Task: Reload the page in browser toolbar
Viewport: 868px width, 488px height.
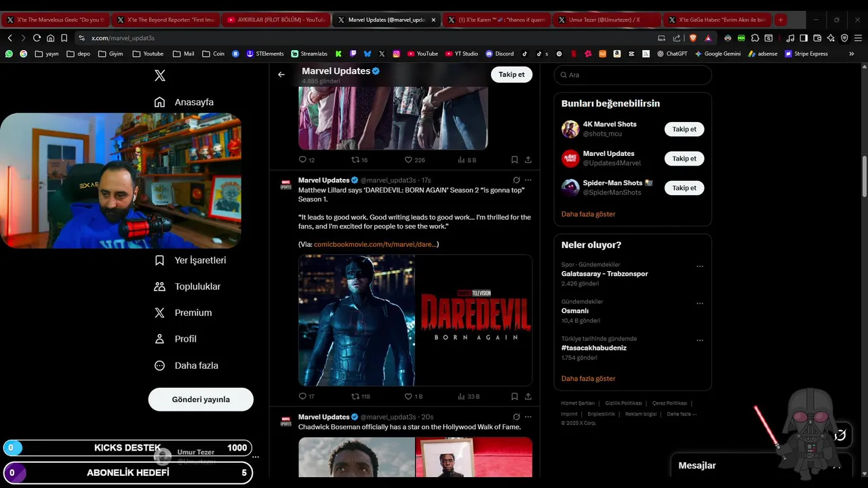Action: (37, 38)
